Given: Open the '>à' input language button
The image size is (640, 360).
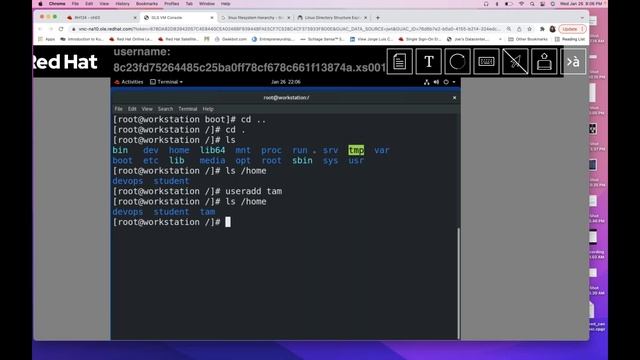Looking at the screenshot, I should (573, 62).
